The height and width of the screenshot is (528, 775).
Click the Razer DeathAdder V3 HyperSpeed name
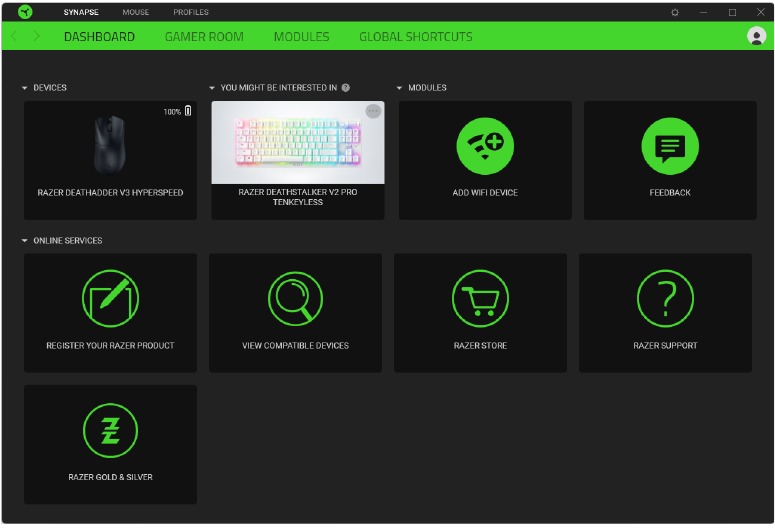pos(110,193)
